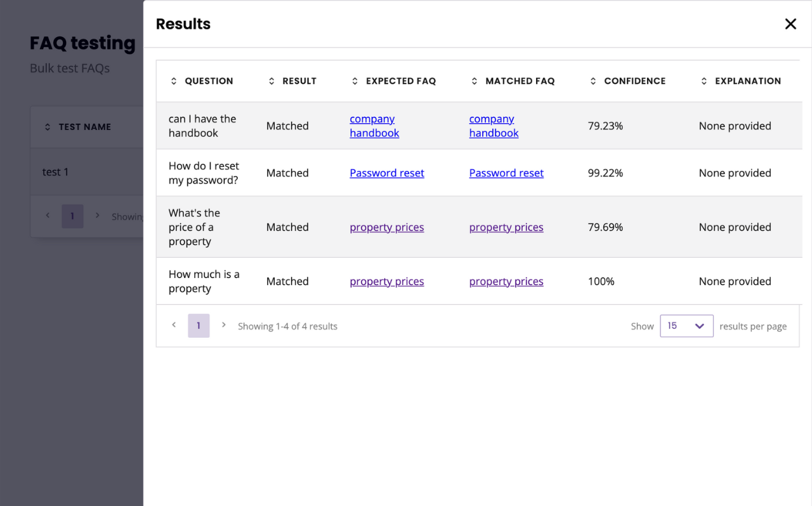Image resolution: width=812 pixels, height=506 pixels.
Task: Open property prices link for price question
Action: [x=386, y=227]
